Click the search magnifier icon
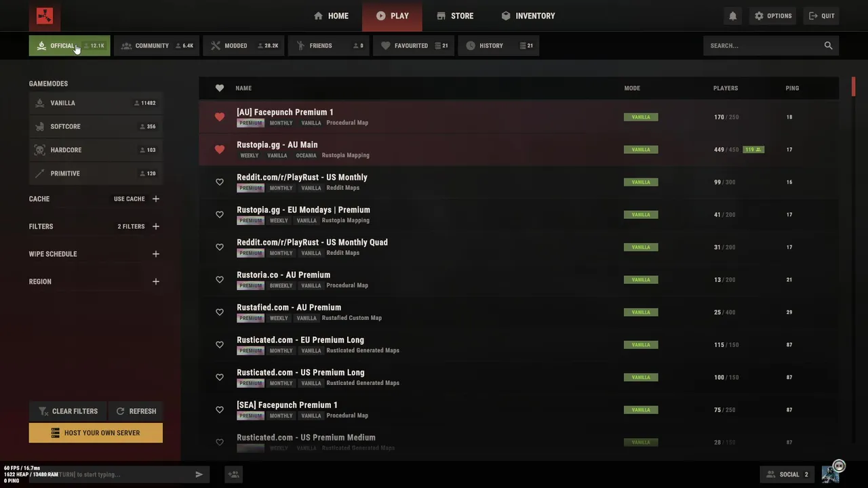The width and height of the screenshot is (868, 488). tap(828, 45)
